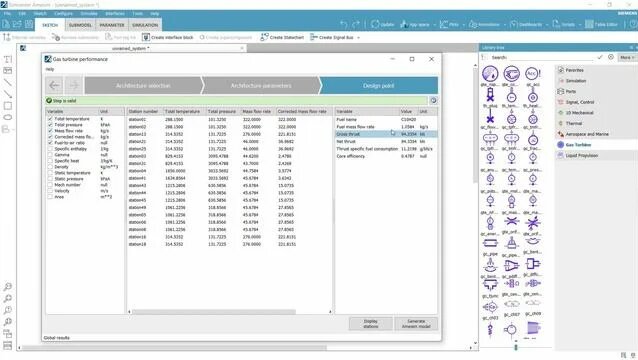Expand the Dashboards dropdown arrow
Screen dimensions: 638x360
(x=546, y=25)
